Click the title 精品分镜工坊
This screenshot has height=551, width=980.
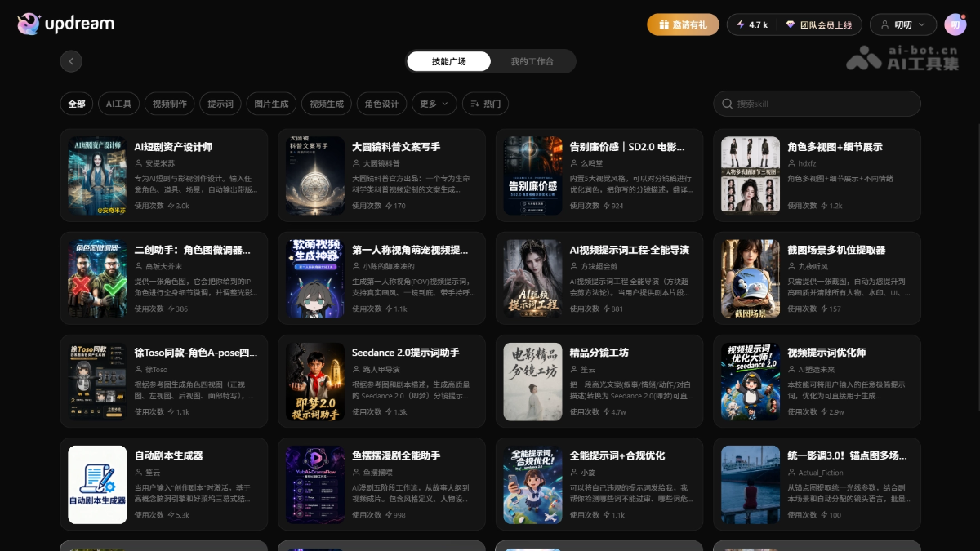point(599,353)
